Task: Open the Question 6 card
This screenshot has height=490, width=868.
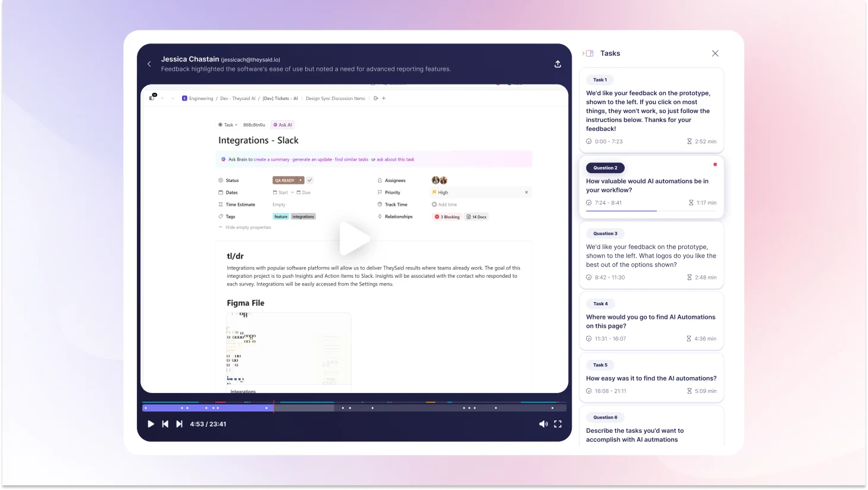Action: tap(651, 427)
